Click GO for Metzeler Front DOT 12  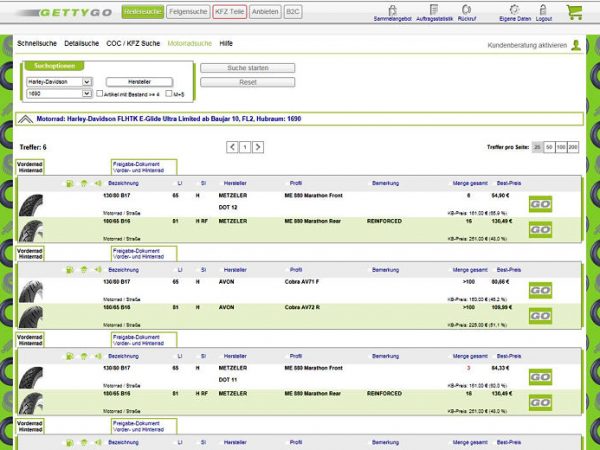pos(540,204)
